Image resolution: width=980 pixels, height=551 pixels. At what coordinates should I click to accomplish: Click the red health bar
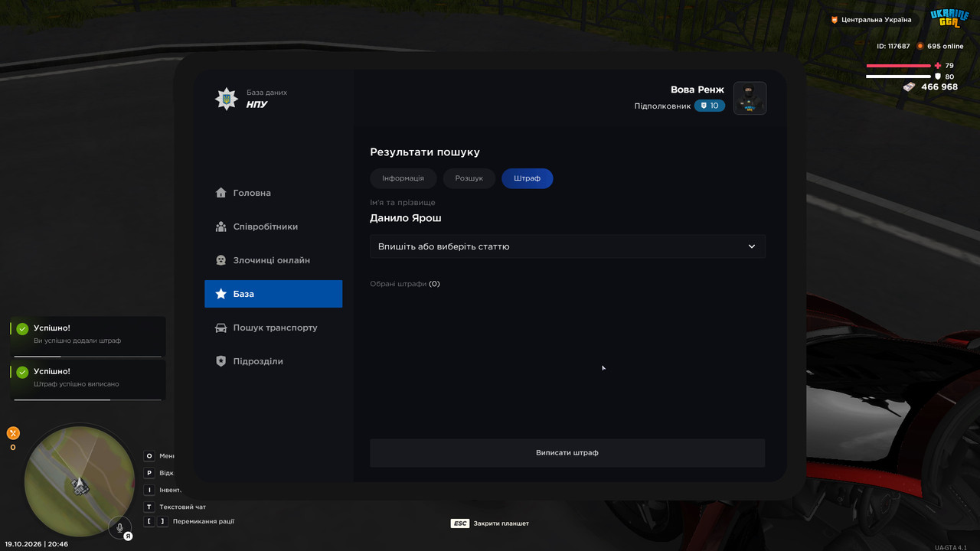tap(899, 66)
